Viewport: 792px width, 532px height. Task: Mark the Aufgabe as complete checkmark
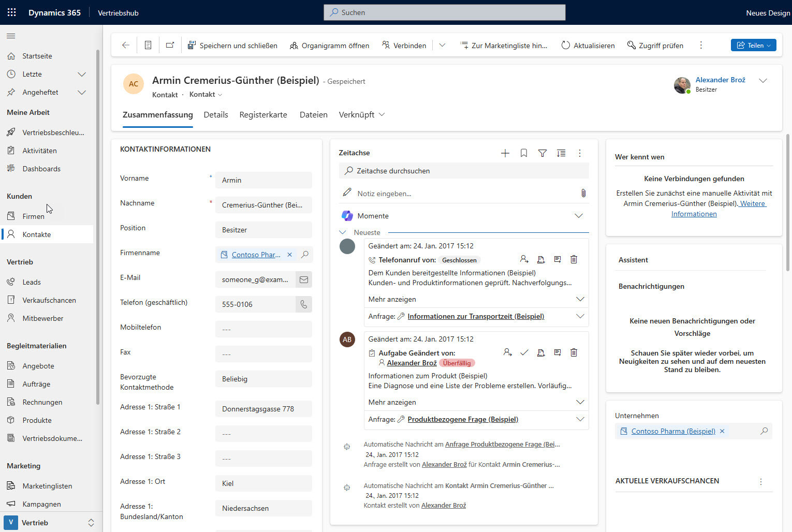click(x=524, y=352)
